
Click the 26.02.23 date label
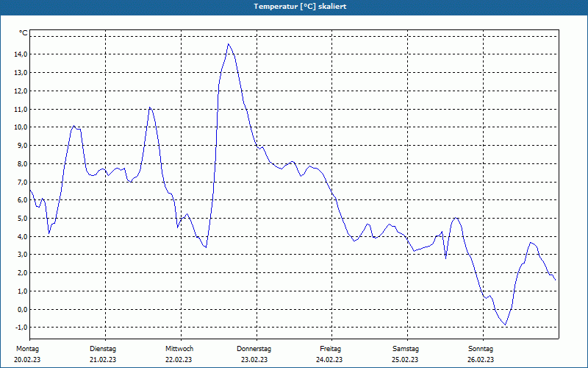click(x=481, y=360)
